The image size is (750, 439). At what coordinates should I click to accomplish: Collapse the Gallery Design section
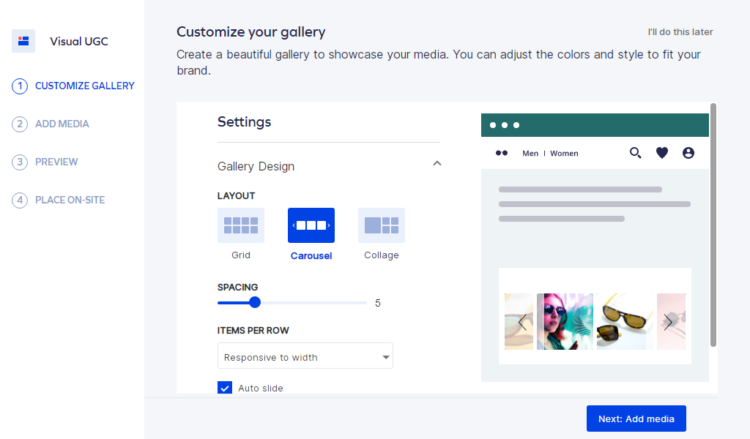[437, 164]
